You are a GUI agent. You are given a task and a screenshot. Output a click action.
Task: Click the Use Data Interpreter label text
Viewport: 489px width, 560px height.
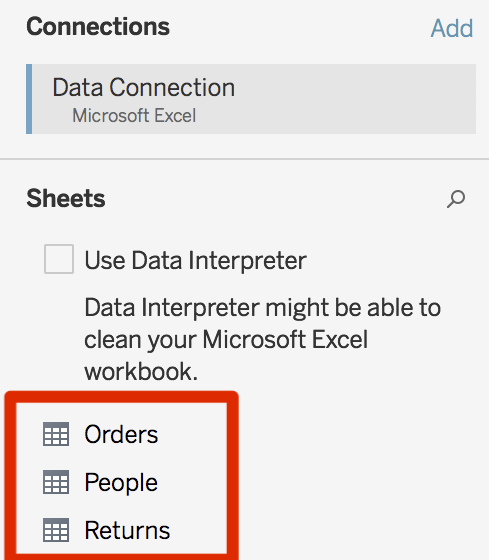195,260
